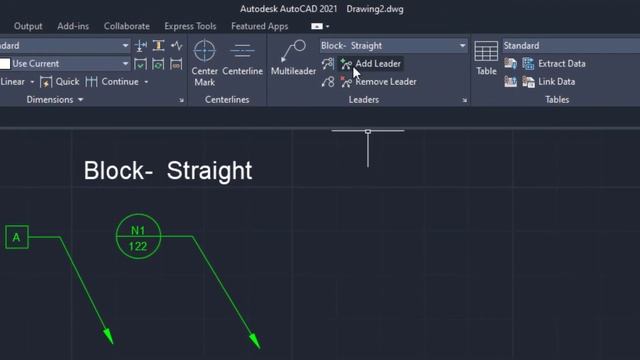Click the Leaders panel title
Screen dimensions: 640x360
click(x=364, y=100)
